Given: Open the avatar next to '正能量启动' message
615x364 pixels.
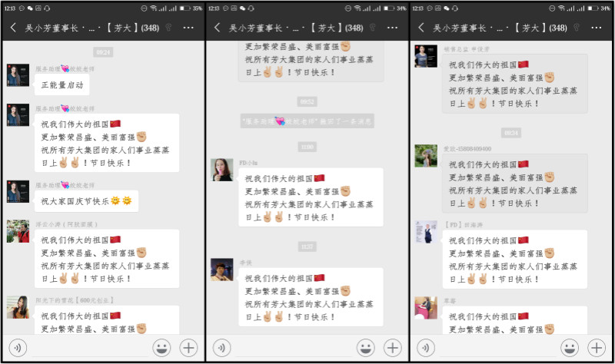Looking at the screenshot, I should (18, 77).
